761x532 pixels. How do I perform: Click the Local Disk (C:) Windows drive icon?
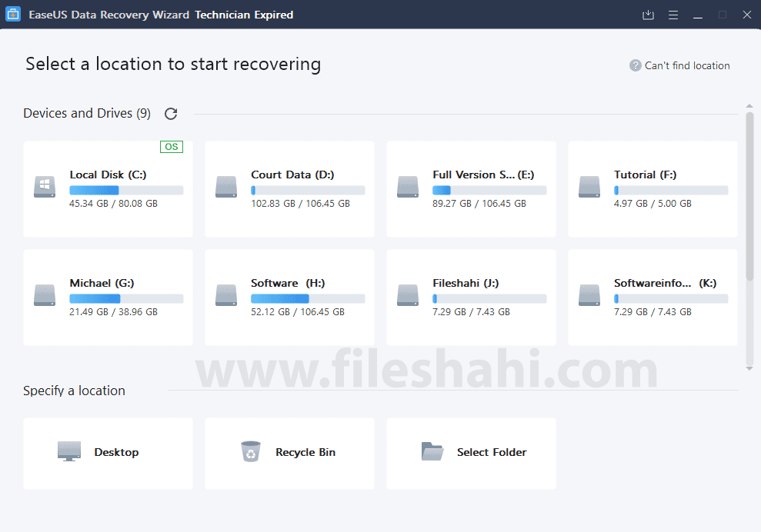[45, 187]
